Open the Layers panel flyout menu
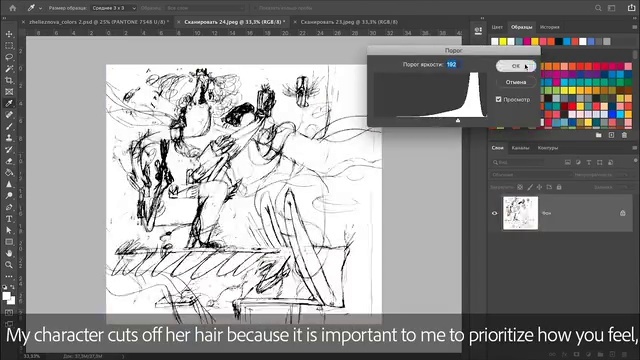 click(x=635, y=148)
